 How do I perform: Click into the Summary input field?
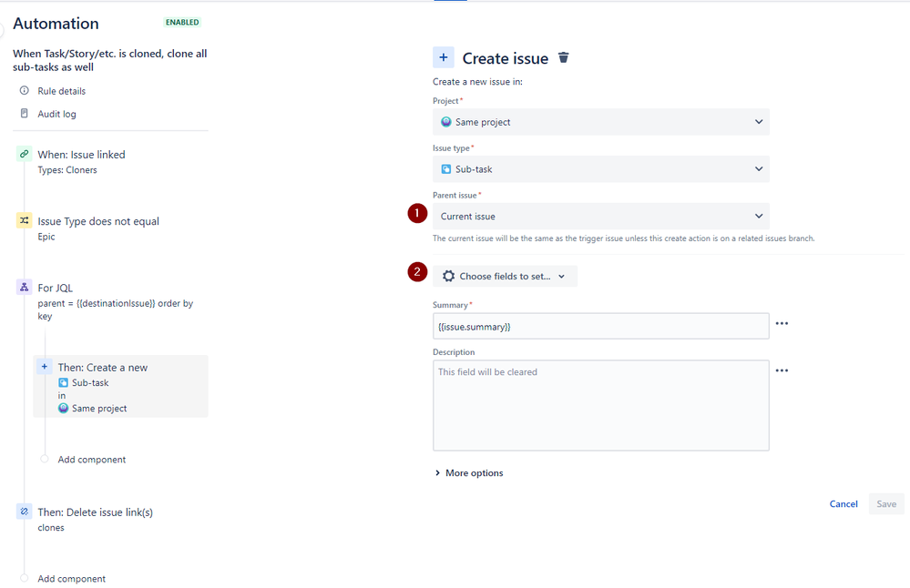point(600,327)
